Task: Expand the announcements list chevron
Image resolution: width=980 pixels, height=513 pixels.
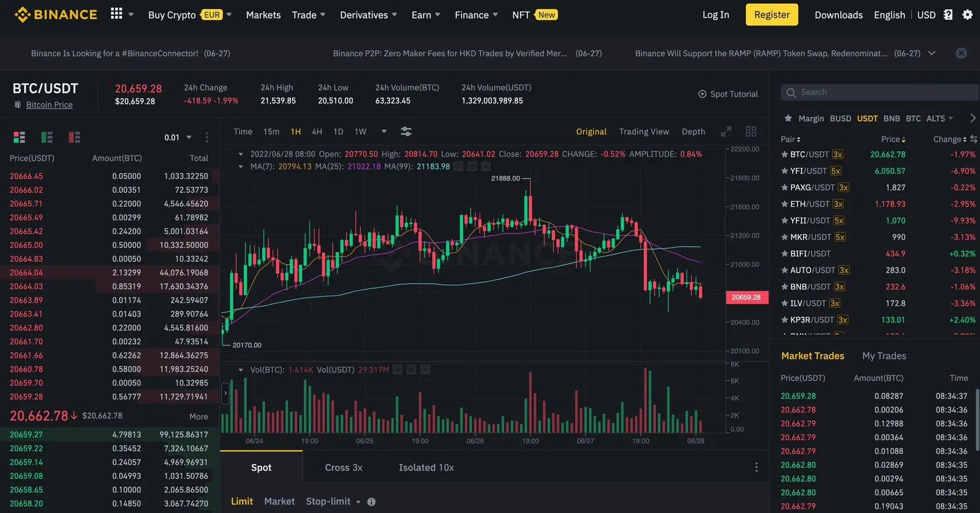Action: click(x=932, y=53)
